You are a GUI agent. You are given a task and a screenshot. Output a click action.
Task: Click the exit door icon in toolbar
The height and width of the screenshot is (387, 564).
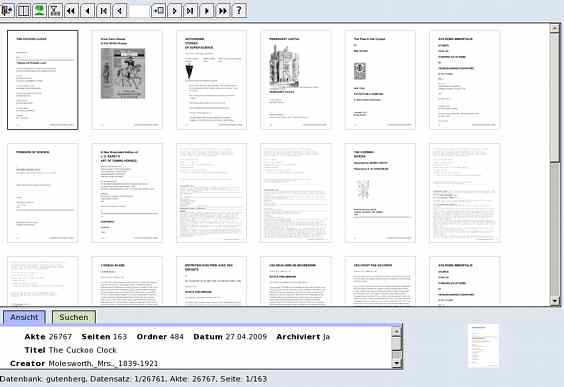pos(7,10)
